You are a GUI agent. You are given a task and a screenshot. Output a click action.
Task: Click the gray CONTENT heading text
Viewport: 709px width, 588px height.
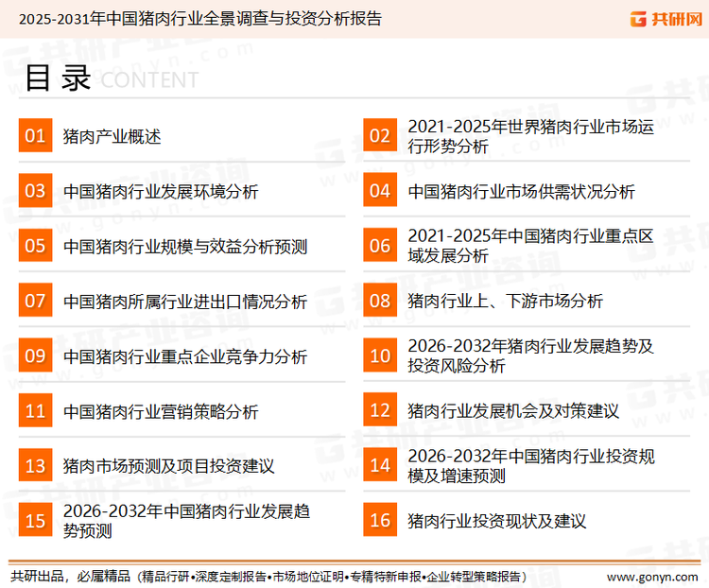149,80
